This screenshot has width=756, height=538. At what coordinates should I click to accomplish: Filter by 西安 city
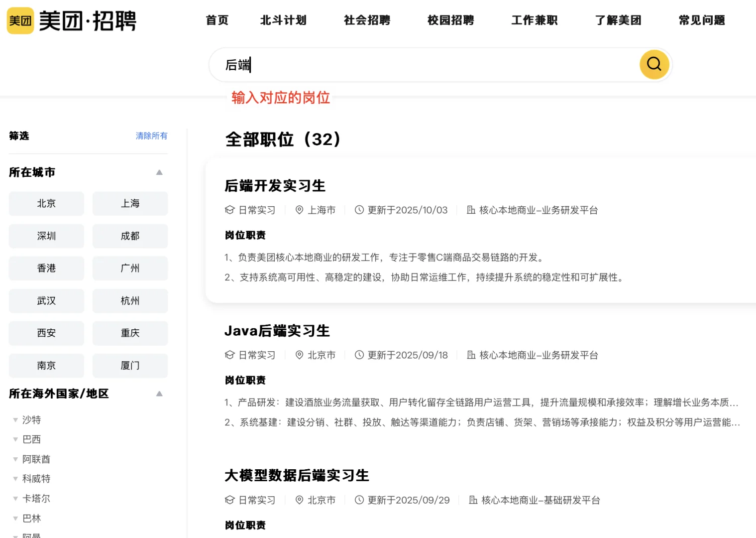46,333
